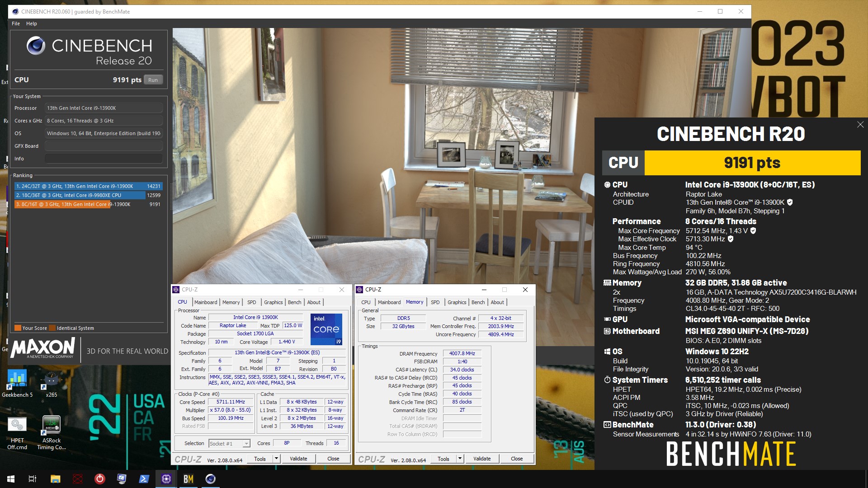Screen dimensions: 868x488
Task: Click Tools button in the CPU-tab CPU-Z window
Action: [x=260, y=459]
